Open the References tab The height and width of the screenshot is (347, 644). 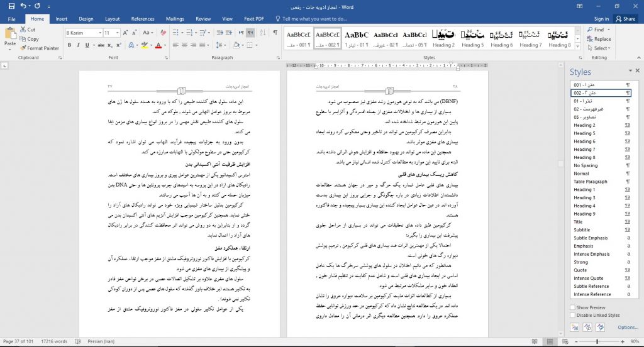pyautogui.click(x=143, y=19)
